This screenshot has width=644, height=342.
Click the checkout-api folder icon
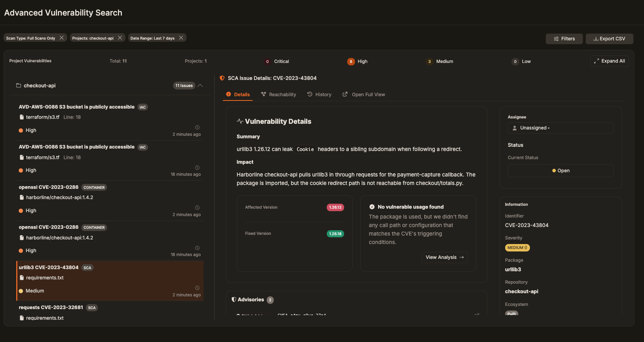pos(19,86)
